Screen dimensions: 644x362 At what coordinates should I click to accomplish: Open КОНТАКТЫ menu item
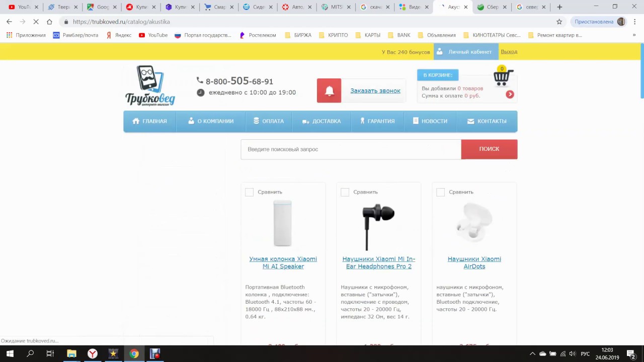click(487, 121)
